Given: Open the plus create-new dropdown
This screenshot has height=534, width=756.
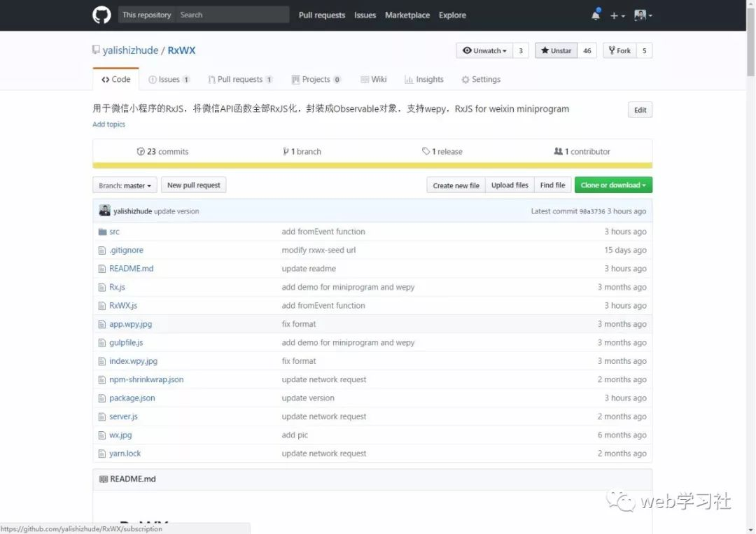Looking at the screenshot, I should (617, 15).
